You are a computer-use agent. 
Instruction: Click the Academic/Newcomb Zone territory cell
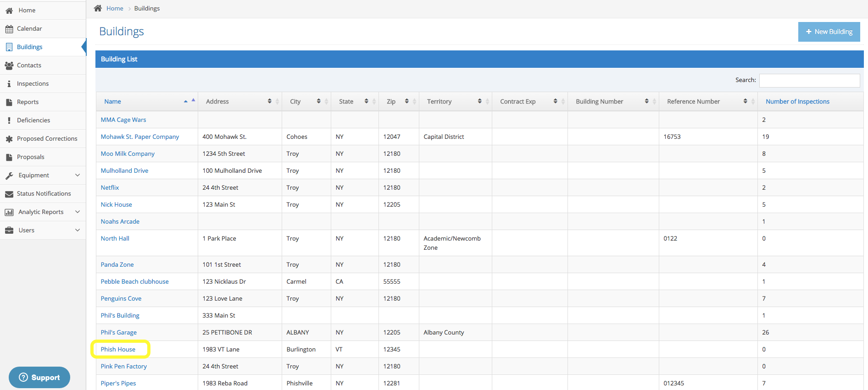click(x=456, y=243)
